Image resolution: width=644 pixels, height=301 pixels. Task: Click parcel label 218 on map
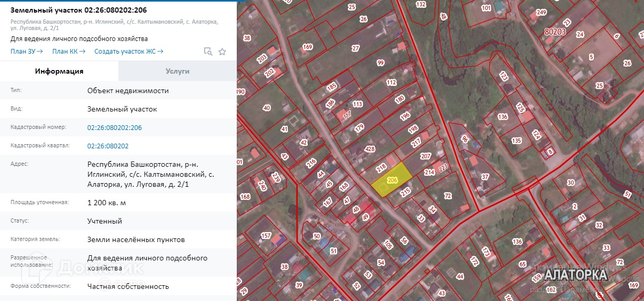click(381, 168)
